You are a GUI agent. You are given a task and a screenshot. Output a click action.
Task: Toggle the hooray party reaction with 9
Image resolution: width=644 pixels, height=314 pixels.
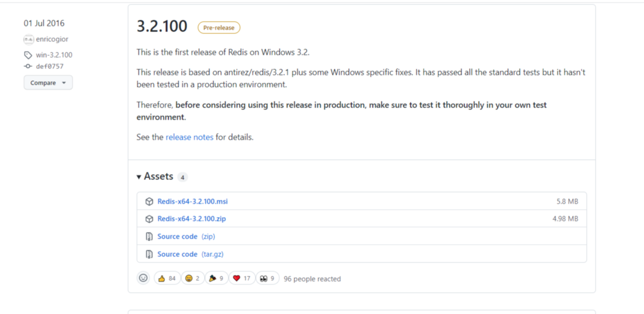[217, 278]
